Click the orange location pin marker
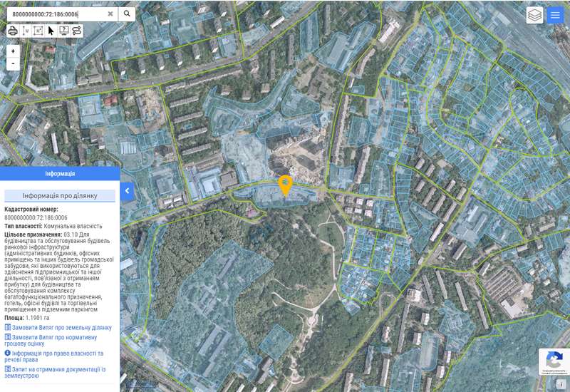Image resolution: width=570 pixels, height=392 pixels. pyautogui.click(x=285, y=184)
